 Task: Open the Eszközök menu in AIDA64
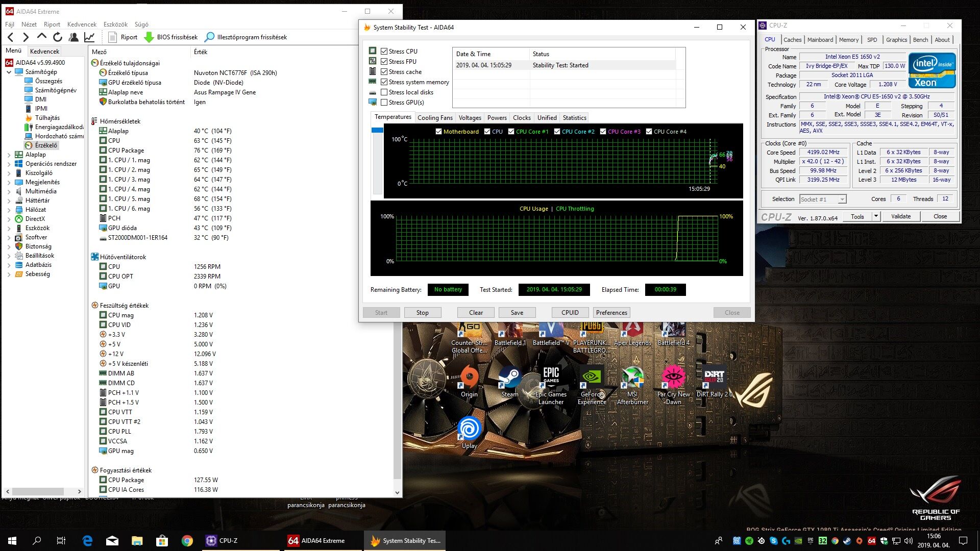[x=115, y=24]
